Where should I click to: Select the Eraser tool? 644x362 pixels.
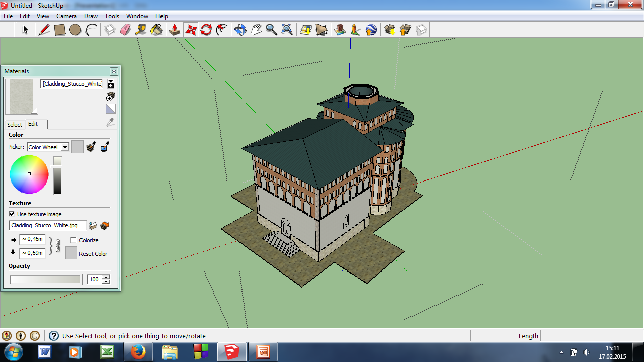pos(125,30)
